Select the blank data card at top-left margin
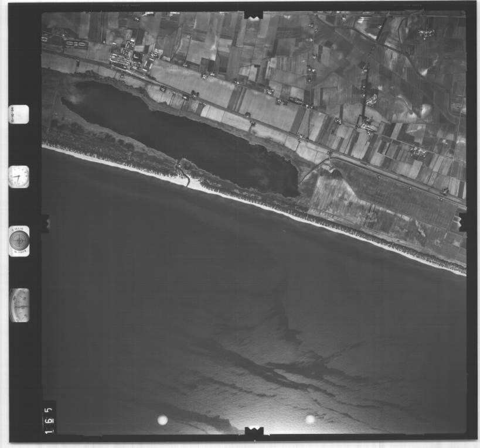 pos(19,114)
